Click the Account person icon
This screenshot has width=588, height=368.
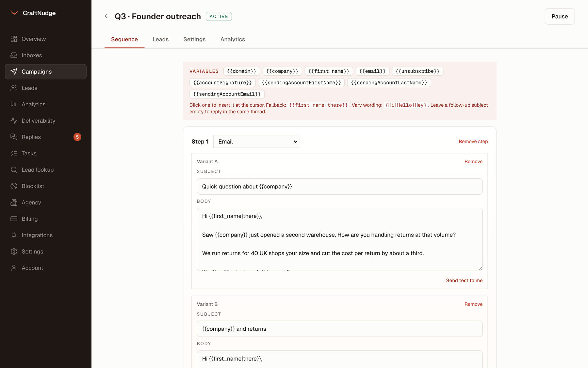click(x=14, y=268)
